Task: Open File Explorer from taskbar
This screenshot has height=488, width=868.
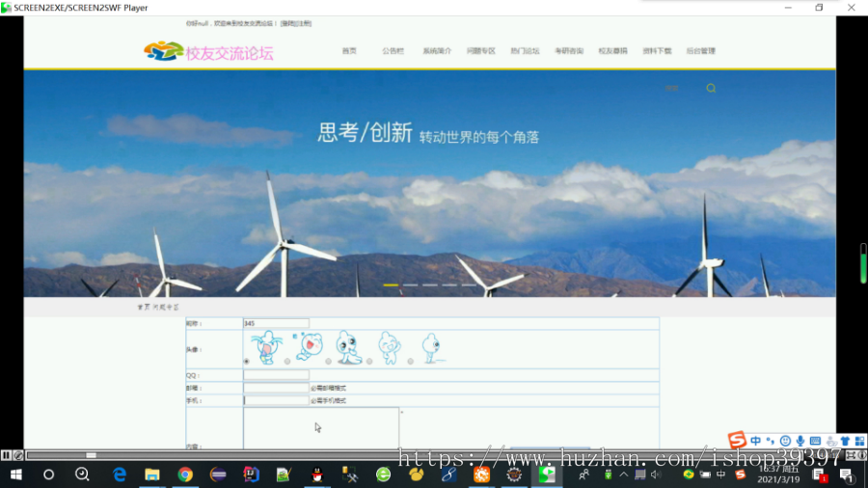Action: 151,474
